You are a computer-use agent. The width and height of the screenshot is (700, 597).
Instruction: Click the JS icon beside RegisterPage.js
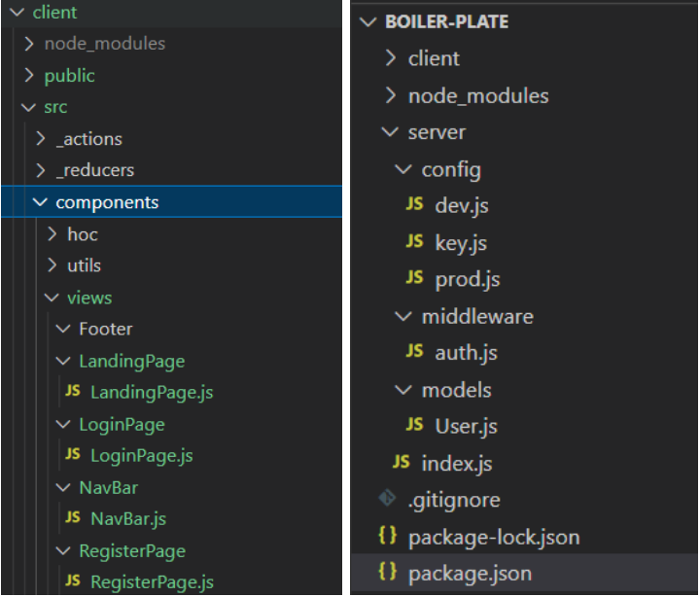click(72, 580)
